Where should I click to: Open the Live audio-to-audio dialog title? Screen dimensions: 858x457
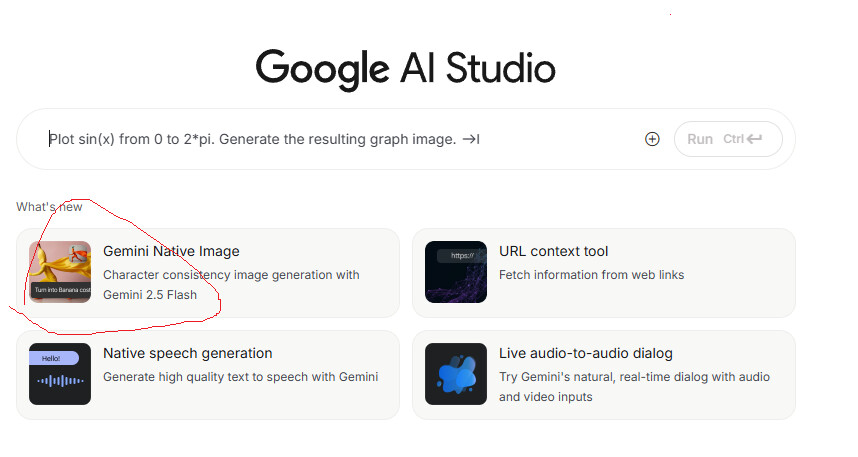pos(586,353)
